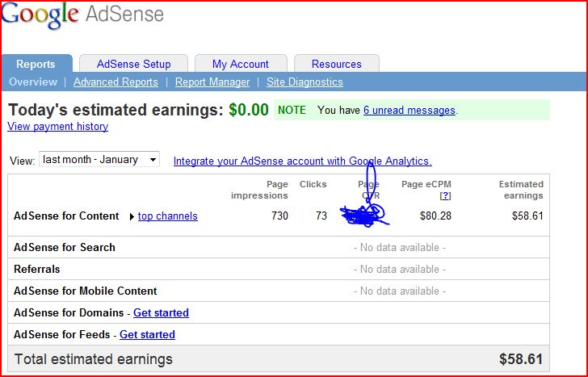Open Report Manager
Viewport: 588px width, 377px height.
pos(212,82)
